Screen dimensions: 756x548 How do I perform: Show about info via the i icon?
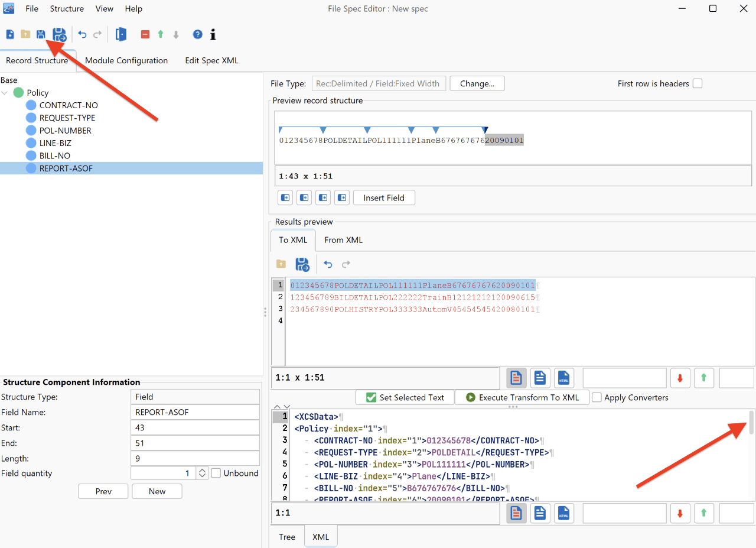click(213, 34)
